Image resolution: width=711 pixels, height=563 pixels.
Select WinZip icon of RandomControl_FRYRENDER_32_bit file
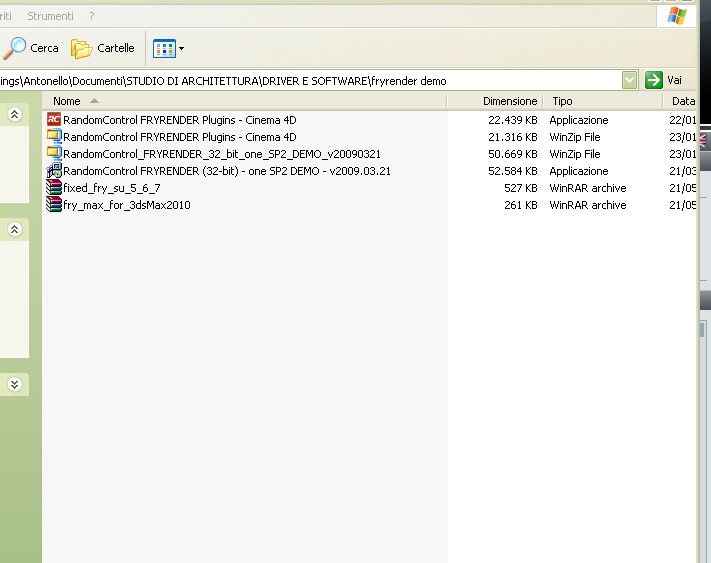click(x=54, y=154)
